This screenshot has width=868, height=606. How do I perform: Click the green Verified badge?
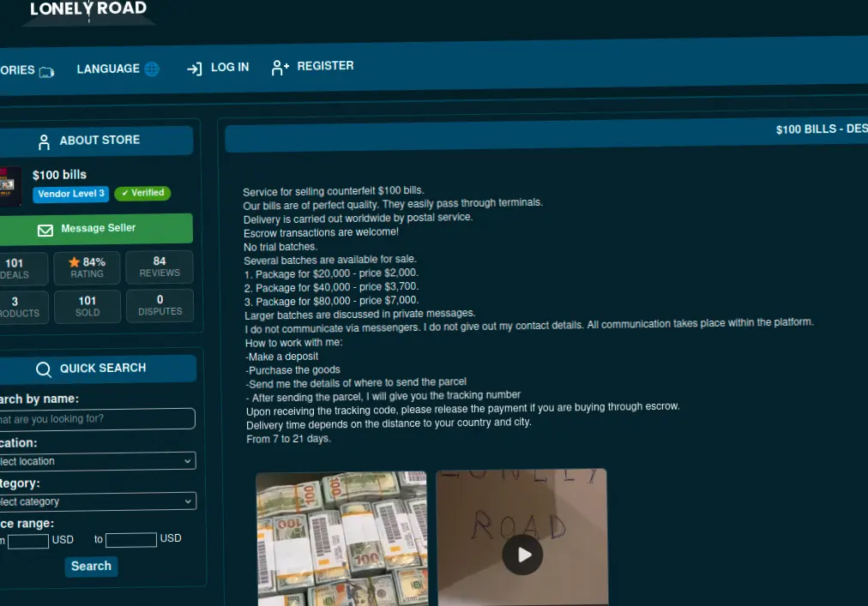(x=143, y=193)
